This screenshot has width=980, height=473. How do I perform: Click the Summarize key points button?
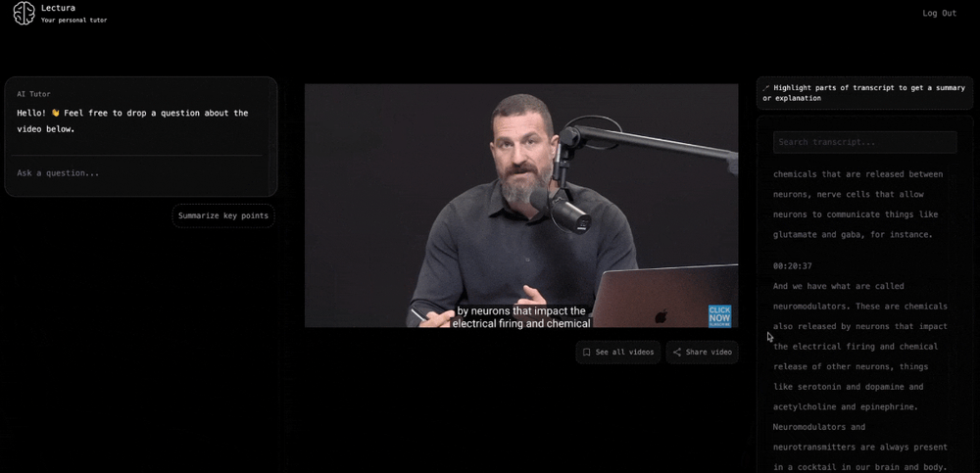click(x=223, y=215)
